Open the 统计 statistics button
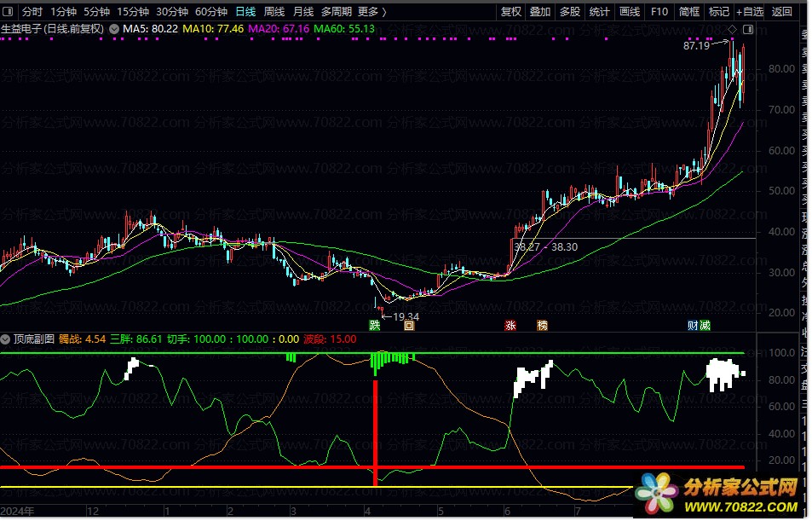812x521 pixels. coord(600,11)
